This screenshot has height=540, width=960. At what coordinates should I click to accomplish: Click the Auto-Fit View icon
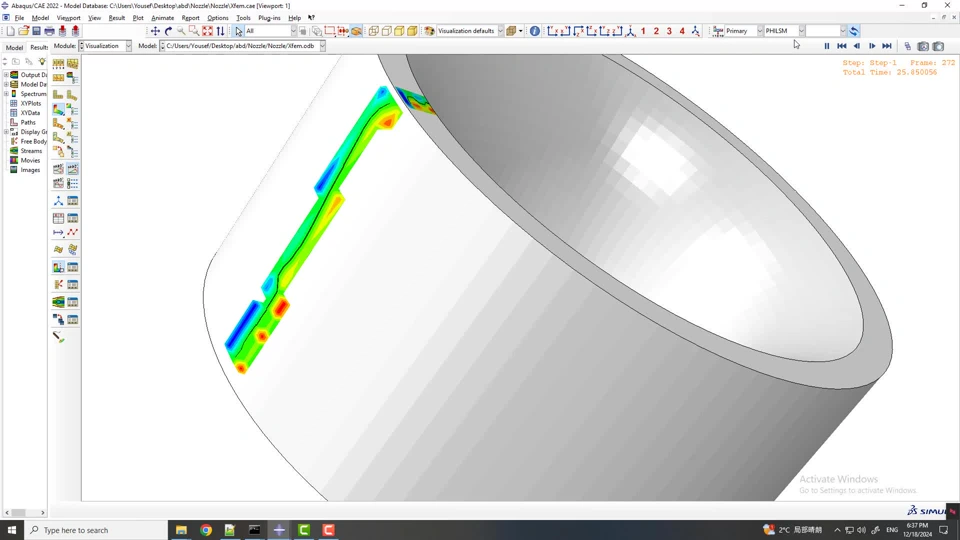click(208, 31)
